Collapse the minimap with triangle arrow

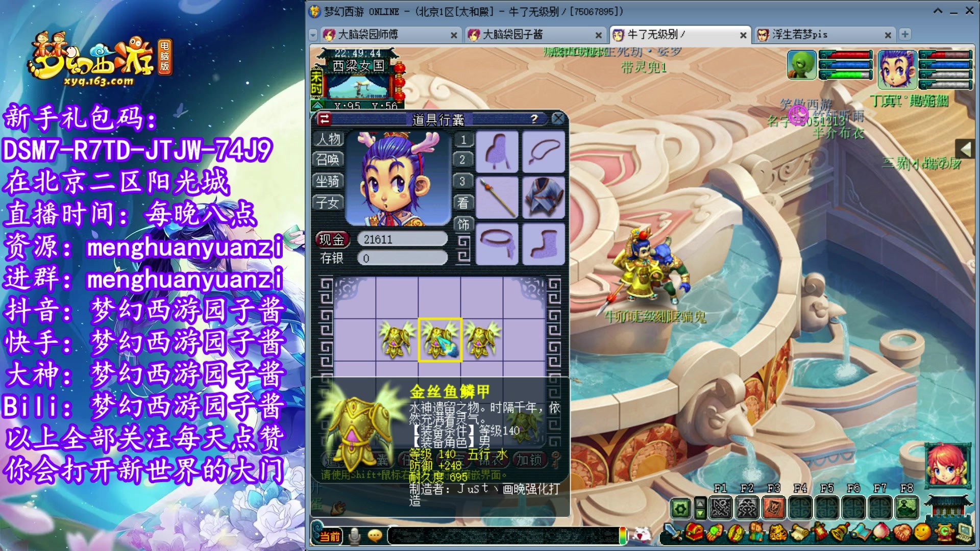pos(317,106)
